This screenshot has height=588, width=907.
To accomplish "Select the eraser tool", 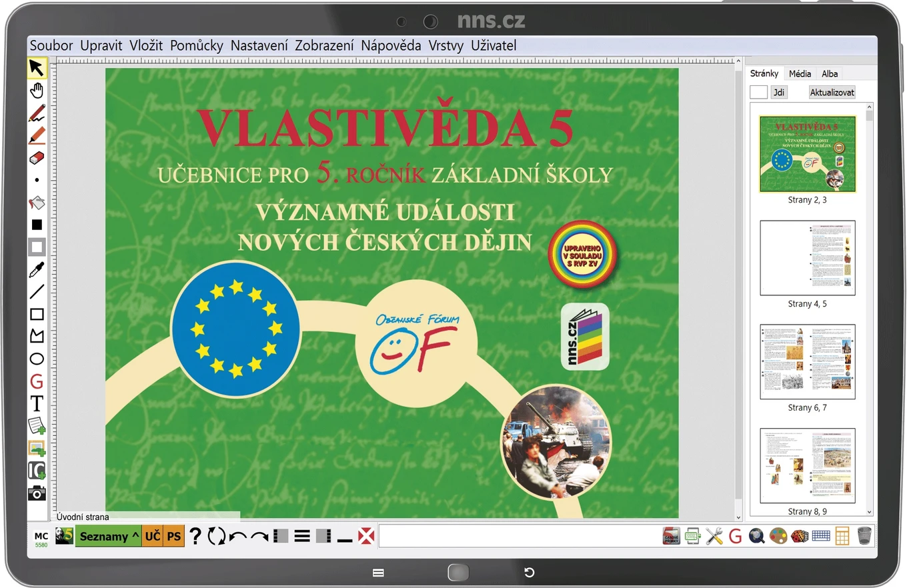I will click(x=37, y=157).
